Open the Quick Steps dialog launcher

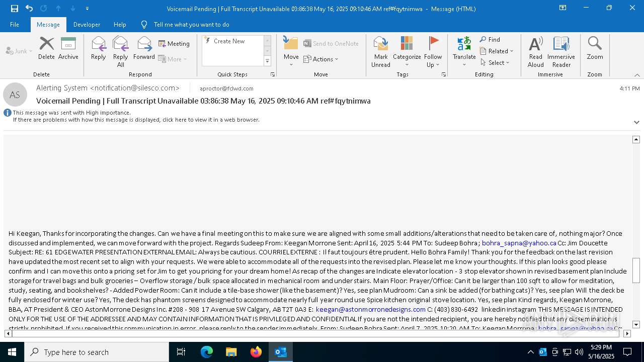(273, 74)
